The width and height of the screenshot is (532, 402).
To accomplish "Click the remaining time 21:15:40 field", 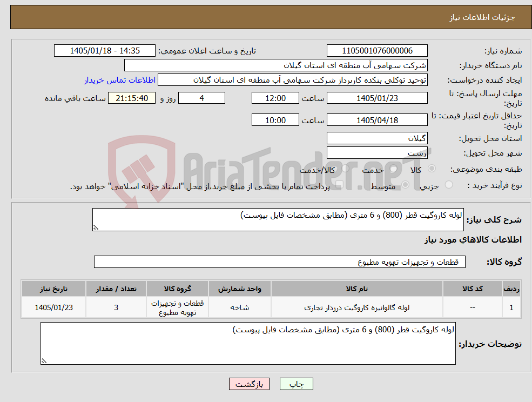I will point(132,98).
